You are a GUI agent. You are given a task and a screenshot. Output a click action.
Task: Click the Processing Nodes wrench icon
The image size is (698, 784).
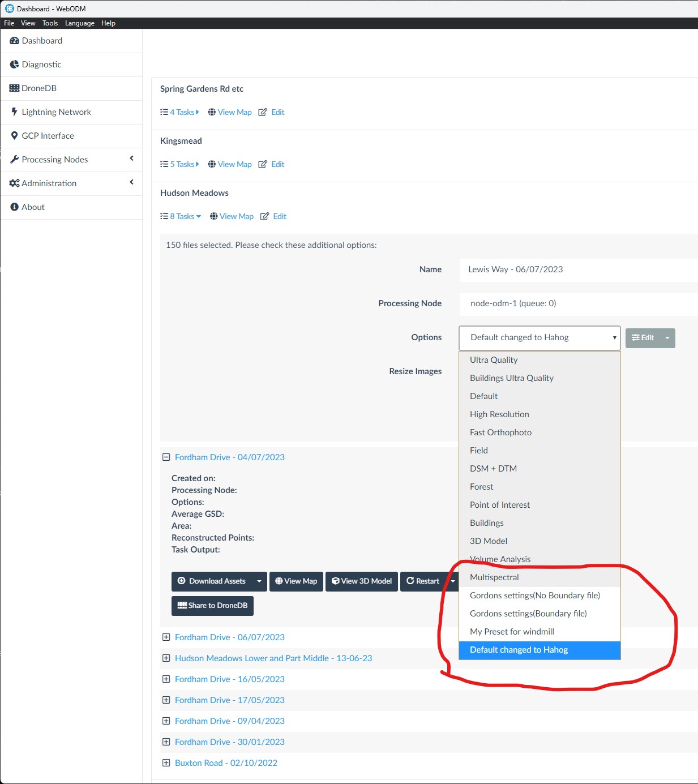tap(14, 159)
